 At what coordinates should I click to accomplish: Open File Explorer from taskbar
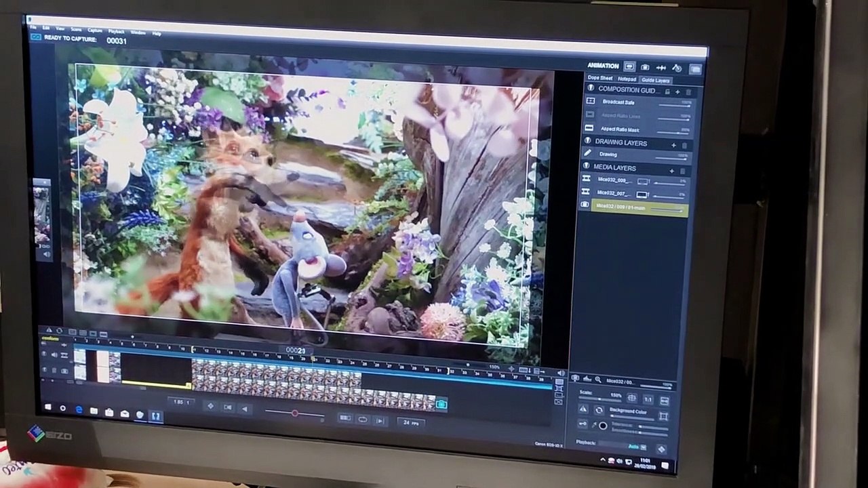coord(94,411)
